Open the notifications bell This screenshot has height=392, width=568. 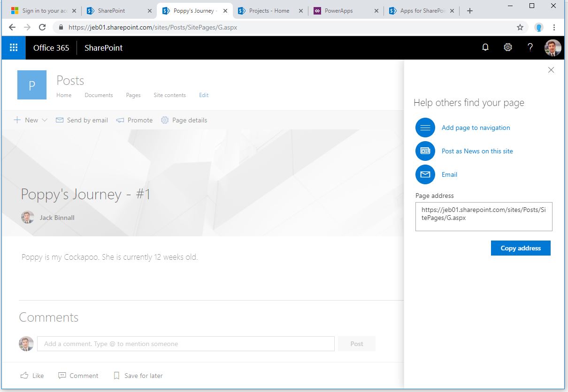pos(485,47)
